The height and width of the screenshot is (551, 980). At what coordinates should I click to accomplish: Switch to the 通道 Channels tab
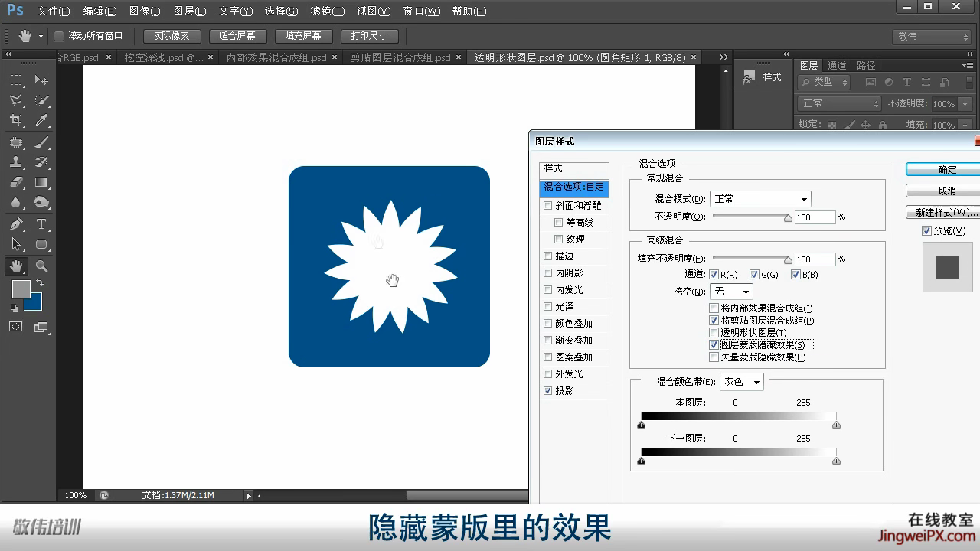coord(837,66)
